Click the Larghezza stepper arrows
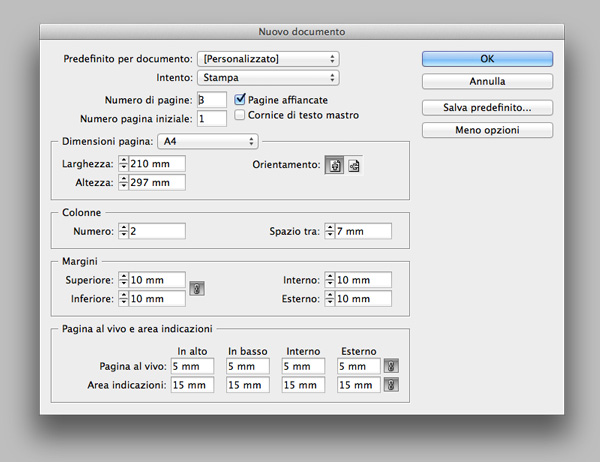This screenshot has height=462, width=600. (123, 164)
